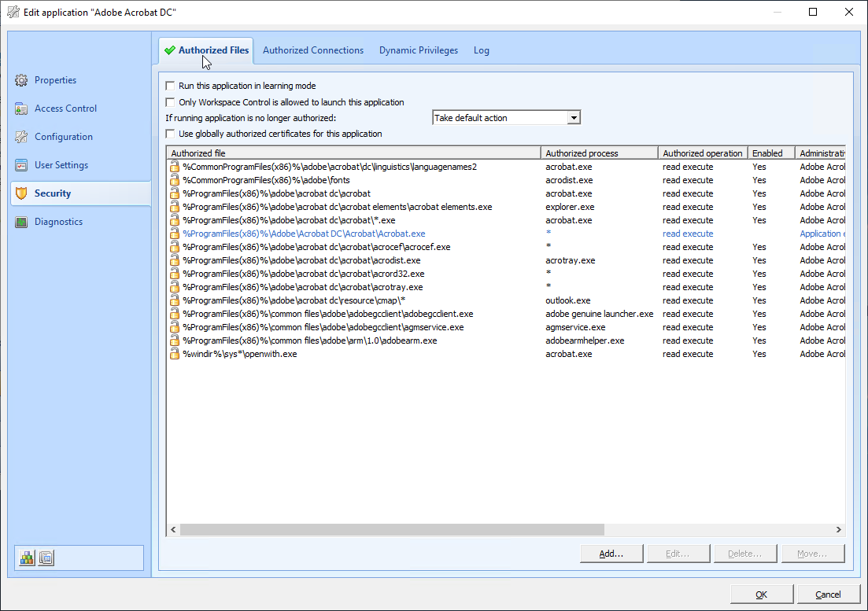
Task: Click the lock icon beside openwith.exe entry
Action: click(x=175, y=354)
